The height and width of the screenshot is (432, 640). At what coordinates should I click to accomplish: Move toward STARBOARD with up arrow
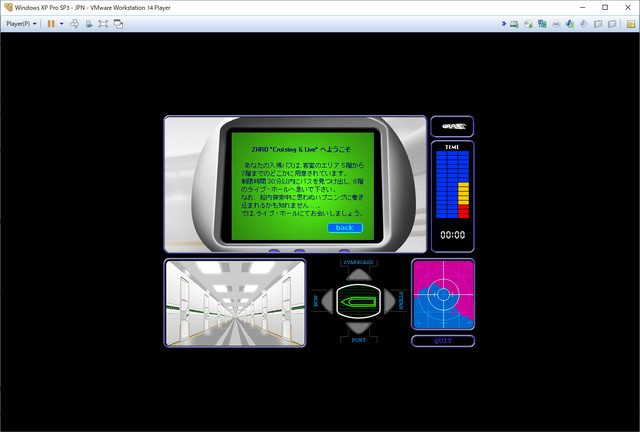click(359, 274)
